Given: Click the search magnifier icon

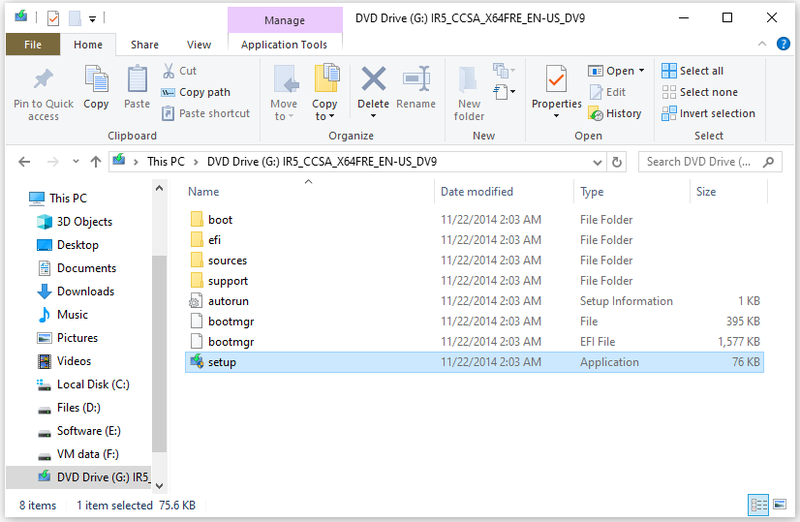Looking at the screenshot, I should pyautogui.click(x=768, y=162).
